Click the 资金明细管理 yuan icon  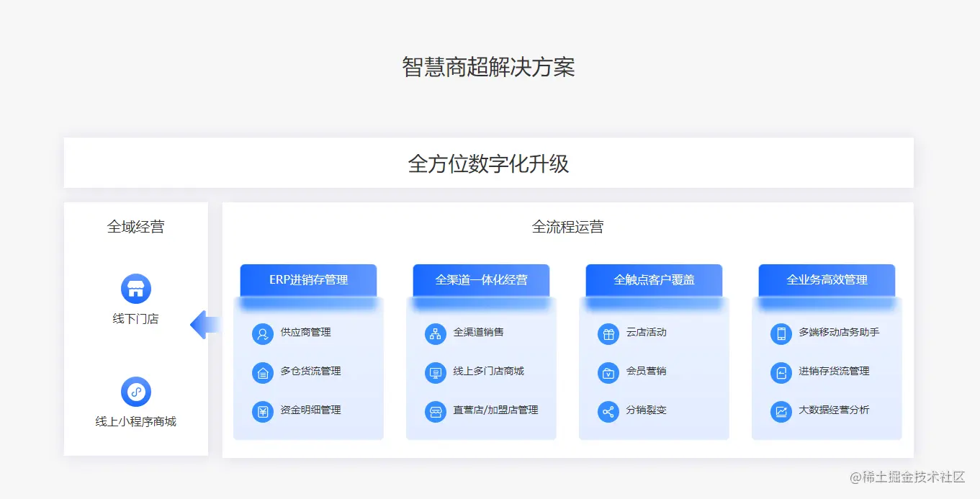(263, 412)
